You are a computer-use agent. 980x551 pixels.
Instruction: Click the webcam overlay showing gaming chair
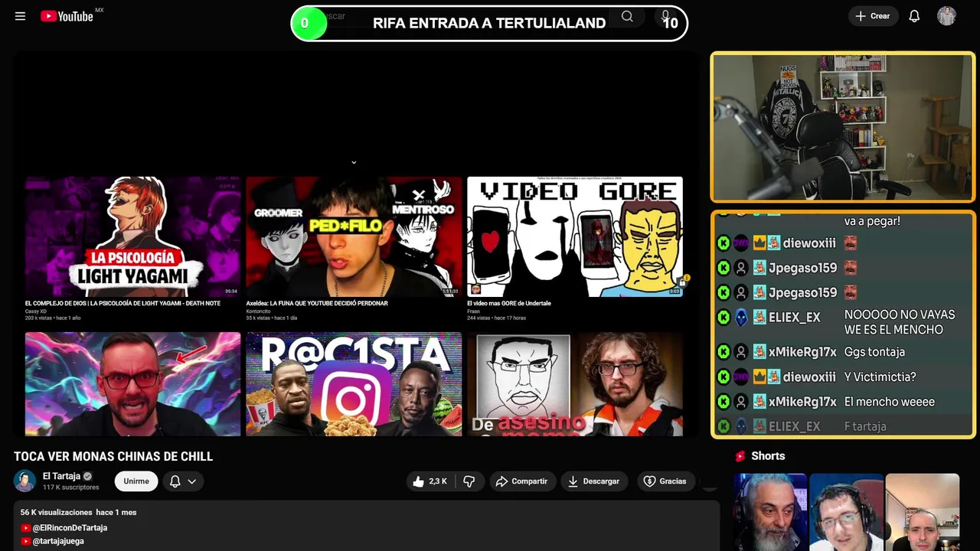[843, 127]
